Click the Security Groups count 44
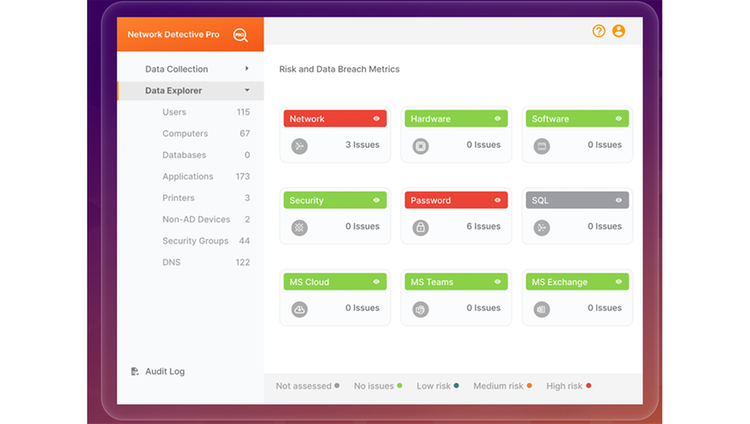The width and height of the screenshot is (750, 424). tap(244, 241)
